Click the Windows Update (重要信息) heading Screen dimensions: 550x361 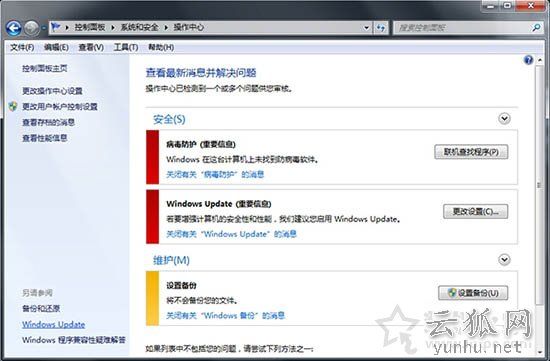click(219, 204)
